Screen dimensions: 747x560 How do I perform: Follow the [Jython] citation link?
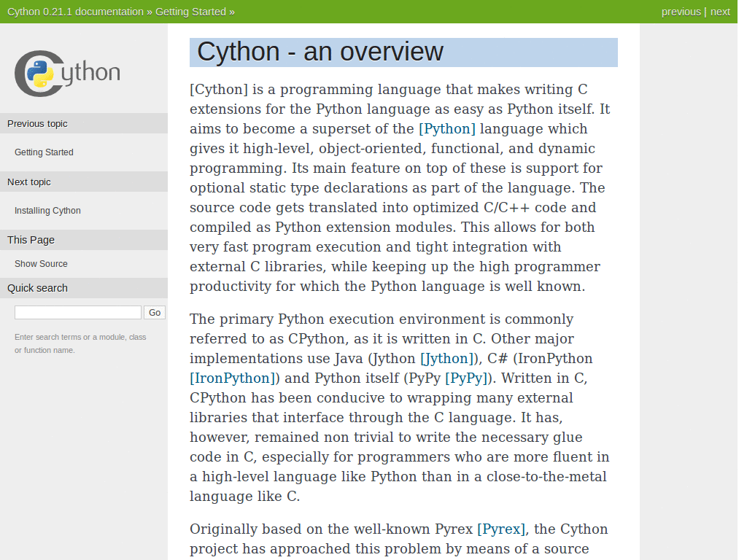click(x=446, y=359)
